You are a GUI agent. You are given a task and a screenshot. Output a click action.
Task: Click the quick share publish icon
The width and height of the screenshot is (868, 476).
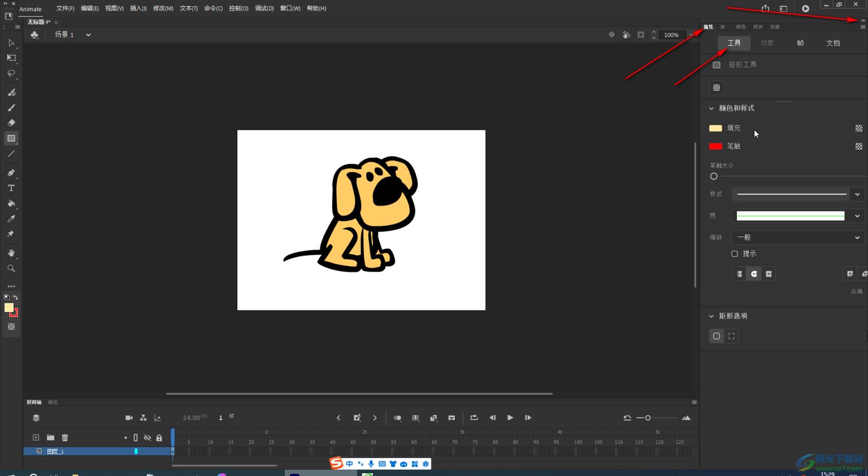tap(765, 8)
